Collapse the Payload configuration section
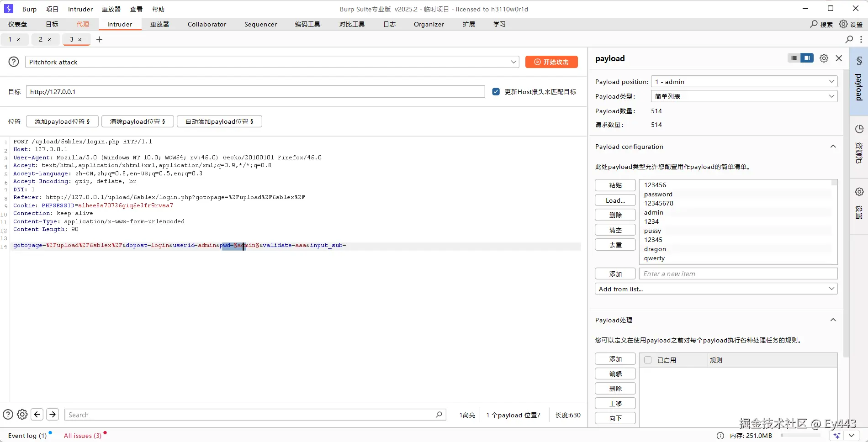 [833, 147]
